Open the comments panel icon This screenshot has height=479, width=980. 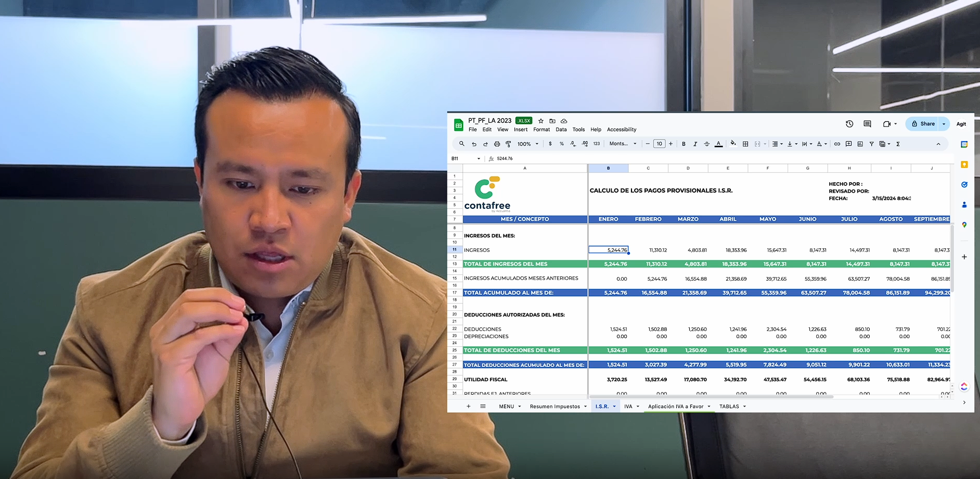pos(867,124)
